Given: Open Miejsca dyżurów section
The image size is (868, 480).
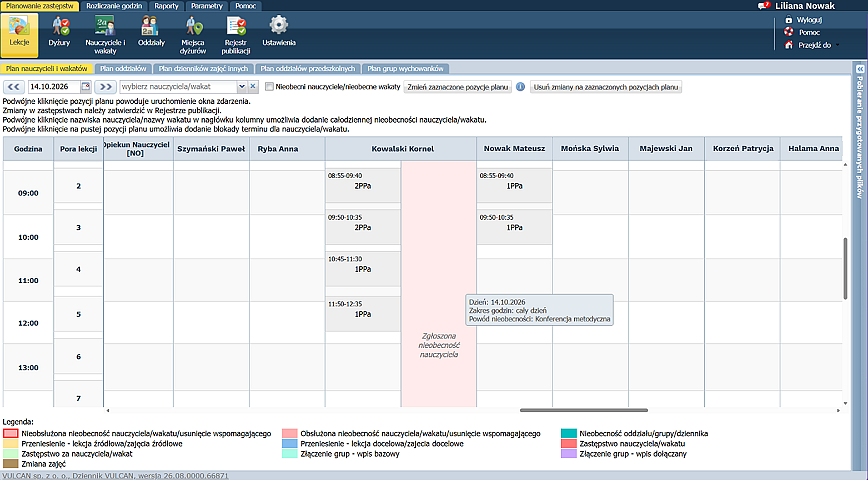Looking at the screenshot, I should [x=193, y=35].
